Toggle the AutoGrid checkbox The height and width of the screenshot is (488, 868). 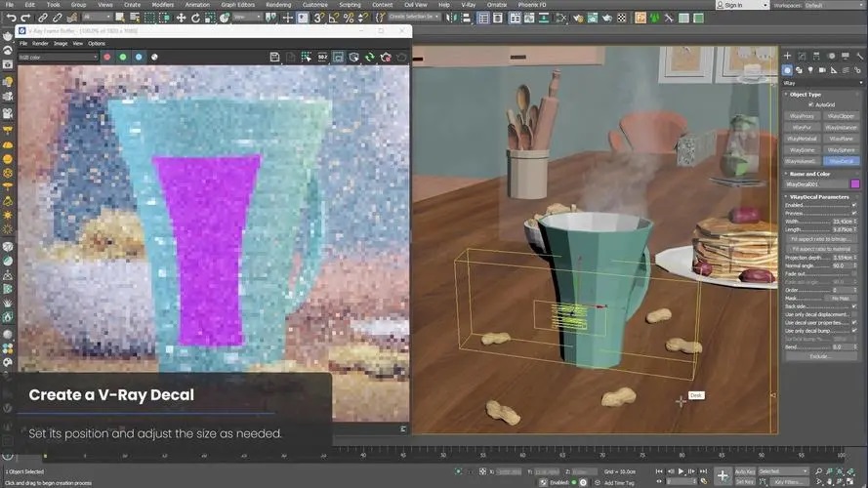pos(810,104)
